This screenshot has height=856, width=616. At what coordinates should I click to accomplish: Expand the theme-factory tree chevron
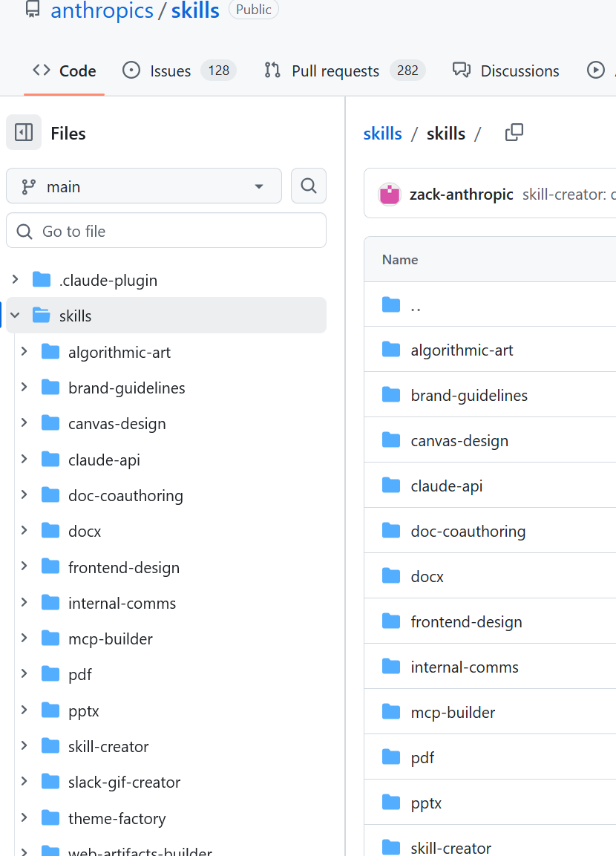[24, 818]
